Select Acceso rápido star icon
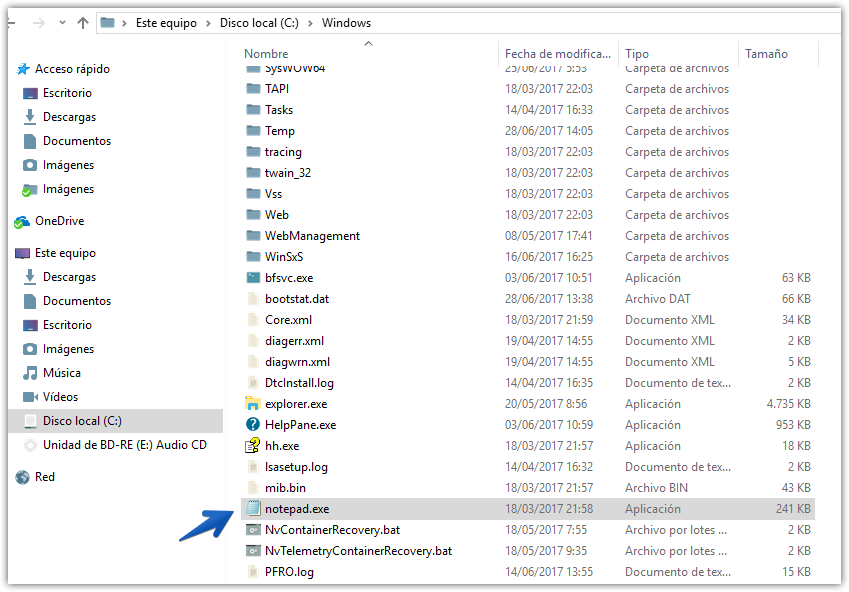This screenshot has height=592, width=849. pos(23,69)
